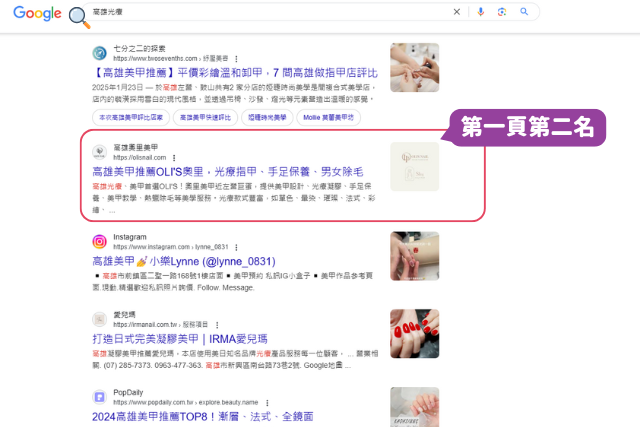Open three-dot menu for the Instagram result
The image size is (640, 427).
click(x=236, y=247)
